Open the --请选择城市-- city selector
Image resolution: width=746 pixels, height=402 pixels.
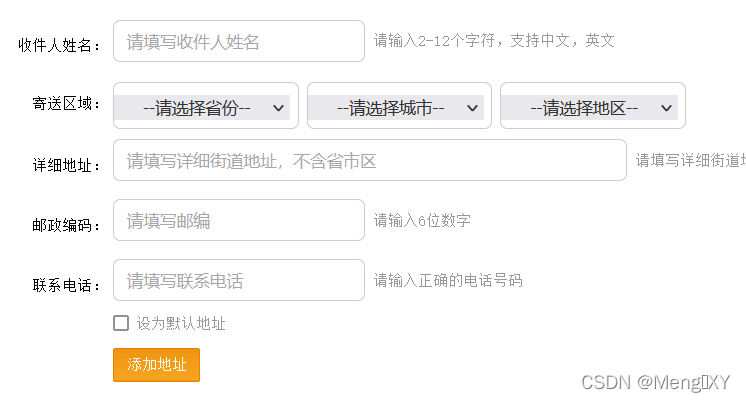[x=399, y=106]
